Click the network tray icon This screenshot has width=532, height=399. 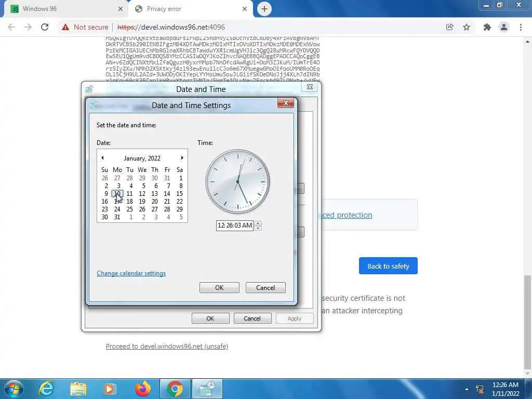click(x=480, y=389)
